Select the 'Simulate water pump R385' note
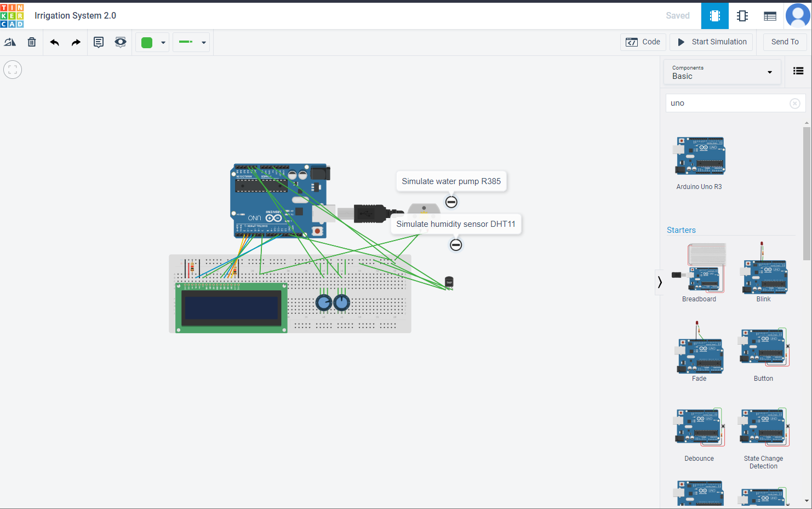The width and height of the screenshot is (812, 509). (451, 181)
